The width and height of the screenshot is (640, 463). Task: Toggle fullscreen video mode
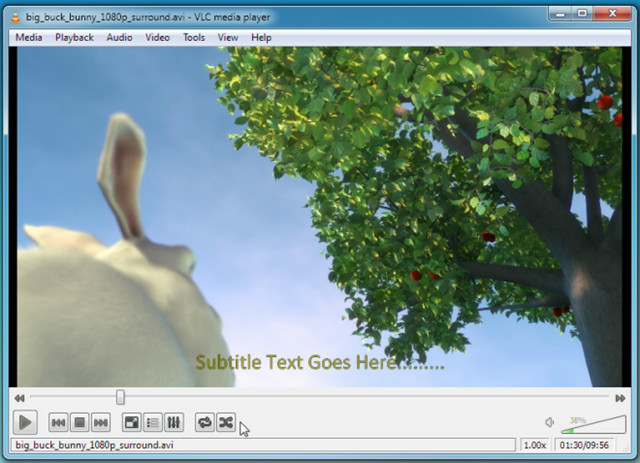pyautogui.click(x=131, y=422)
